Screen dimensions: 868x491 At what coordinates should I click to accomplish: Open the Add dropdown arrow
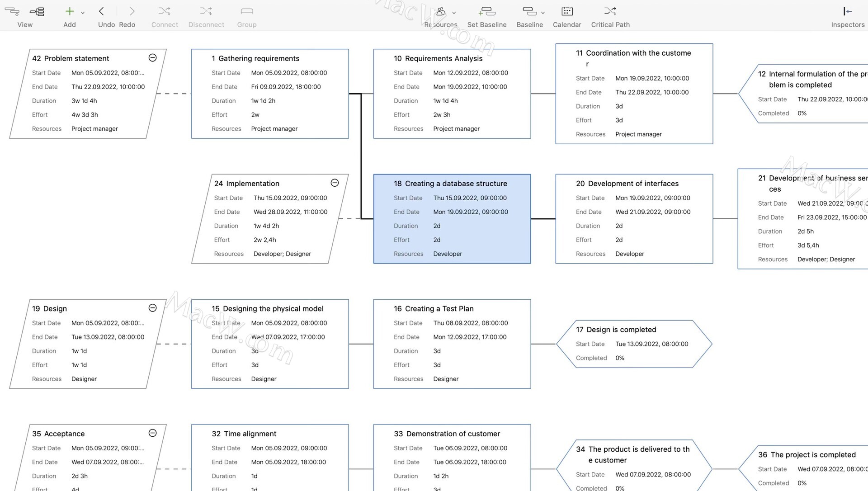(83, 13)
